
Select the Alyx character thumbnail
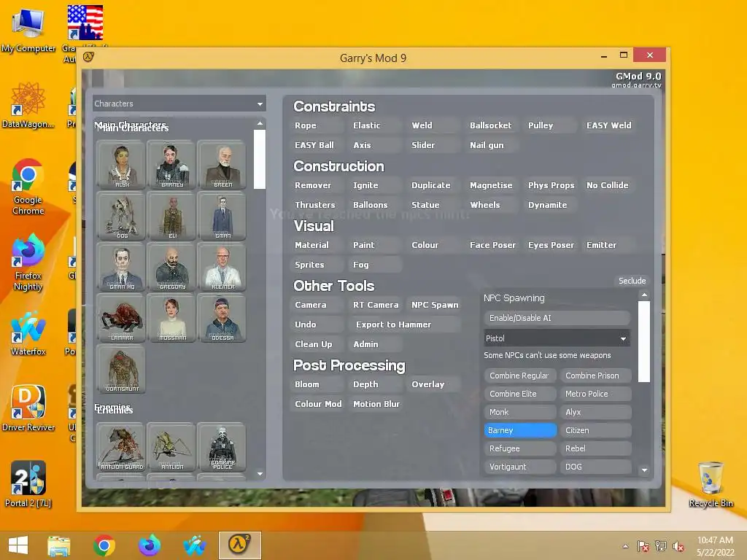point(121,165)
